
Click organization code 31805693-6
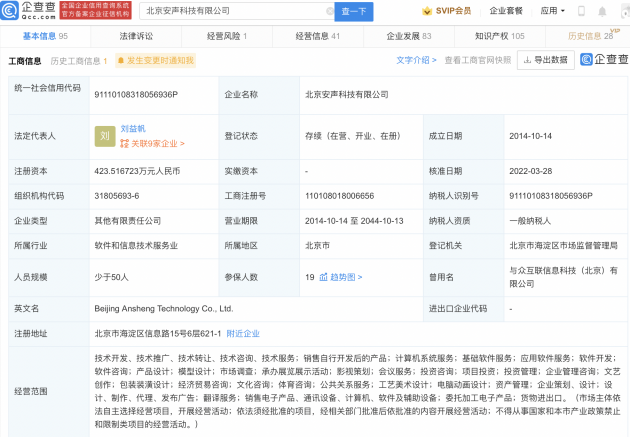[x=117, y=196]
